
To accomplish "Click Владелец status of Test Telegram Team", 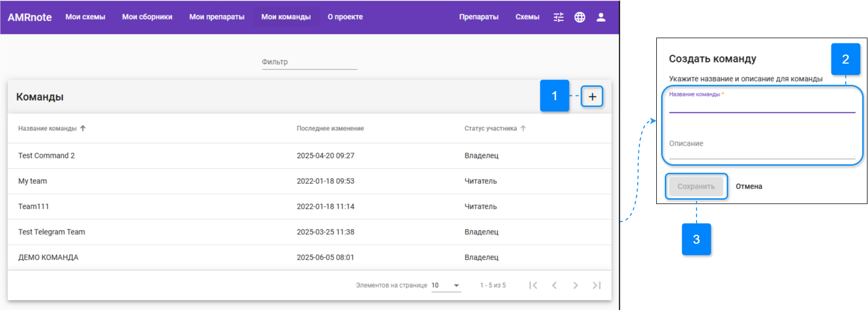I will (x=482, y=232).
